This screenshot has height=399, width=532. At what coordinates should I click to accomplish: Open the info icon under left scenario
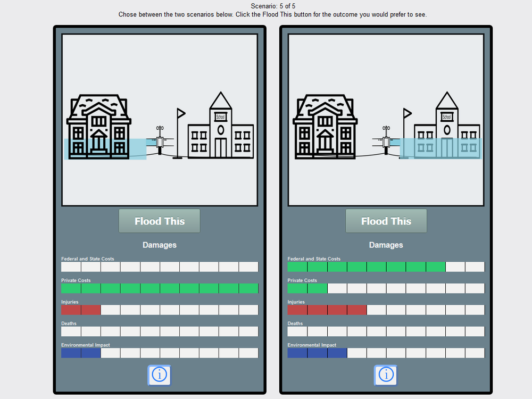point(159,375)
